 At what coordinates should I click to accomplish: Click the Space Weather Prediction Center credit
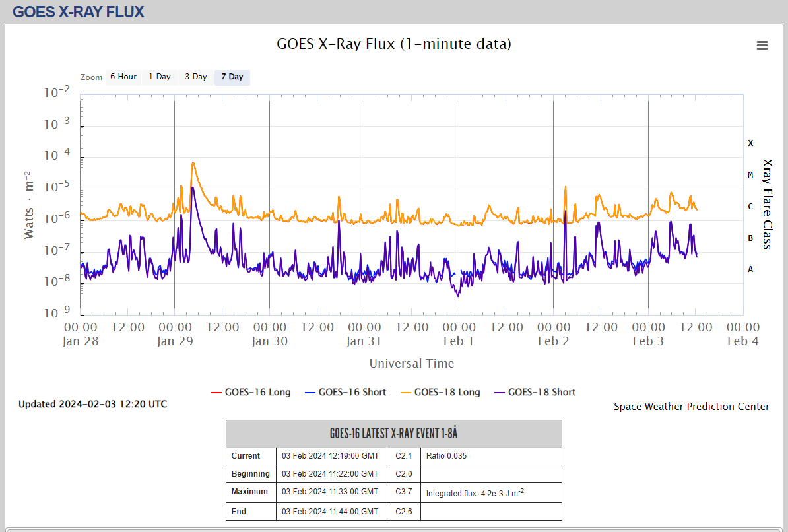691,407
